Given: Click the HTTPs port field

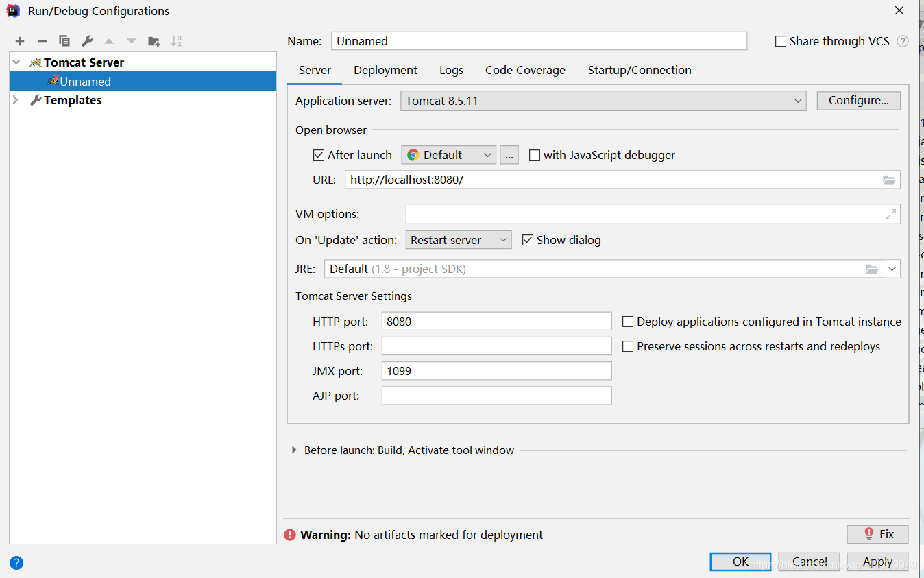Looking at the screenshot, I should click(496, 346).
